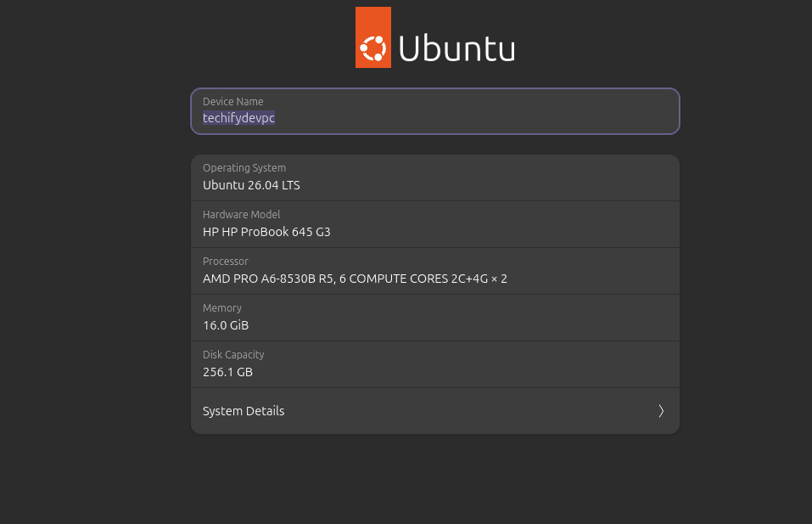Click the Device Name input field

coord(435,111)
